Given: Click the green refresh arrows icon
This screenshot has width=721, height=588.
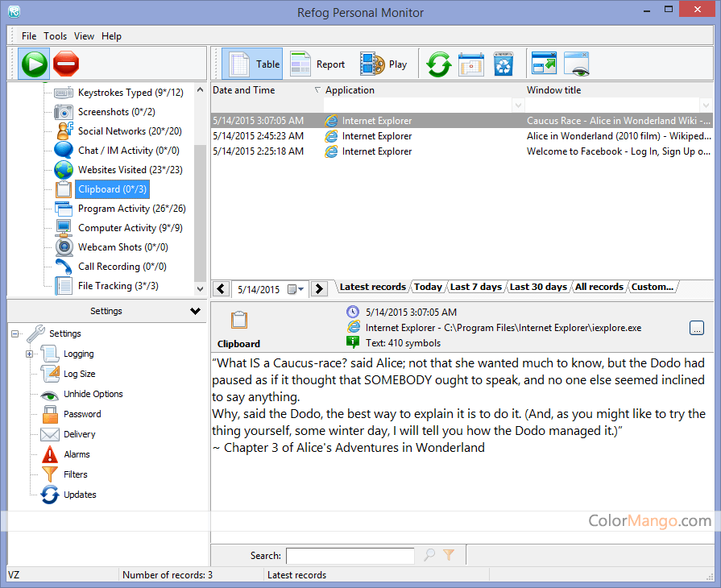Looking at the screenshot, I should (438, 64).
